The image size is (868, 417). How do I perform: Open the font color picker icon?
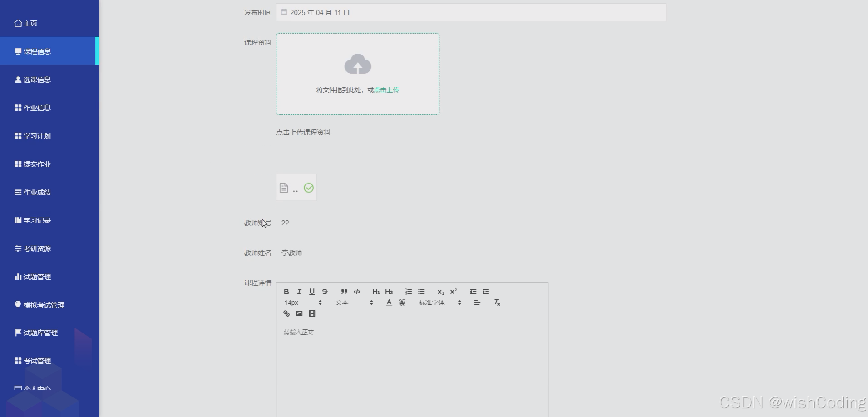(389, 302)
